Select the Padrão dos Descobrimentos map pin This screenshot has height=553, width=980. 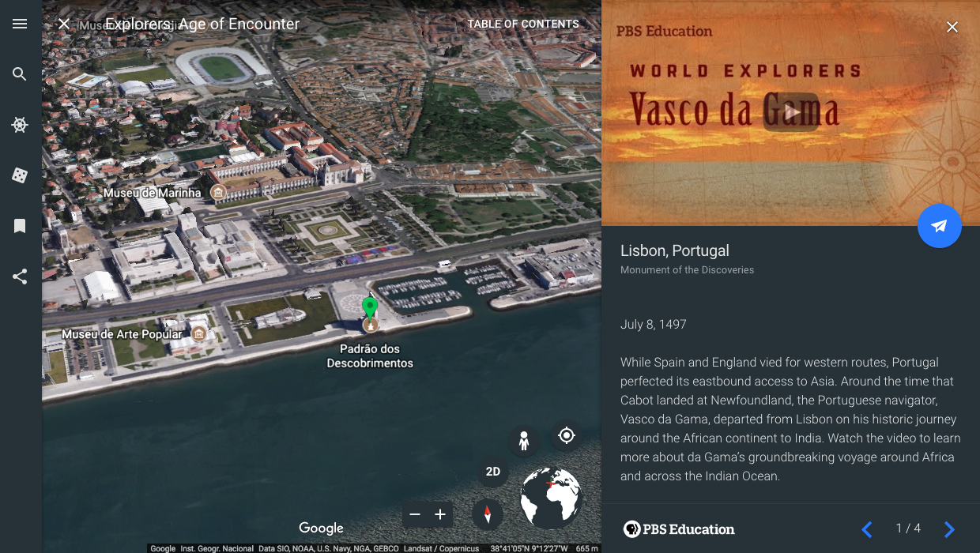[369, 308]
